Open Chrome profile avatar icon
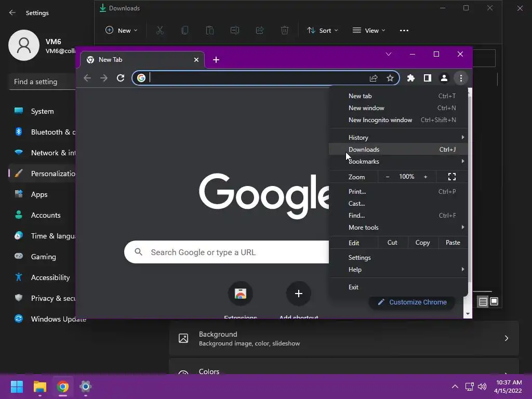 pyautogui.click(x=444, y=78)
